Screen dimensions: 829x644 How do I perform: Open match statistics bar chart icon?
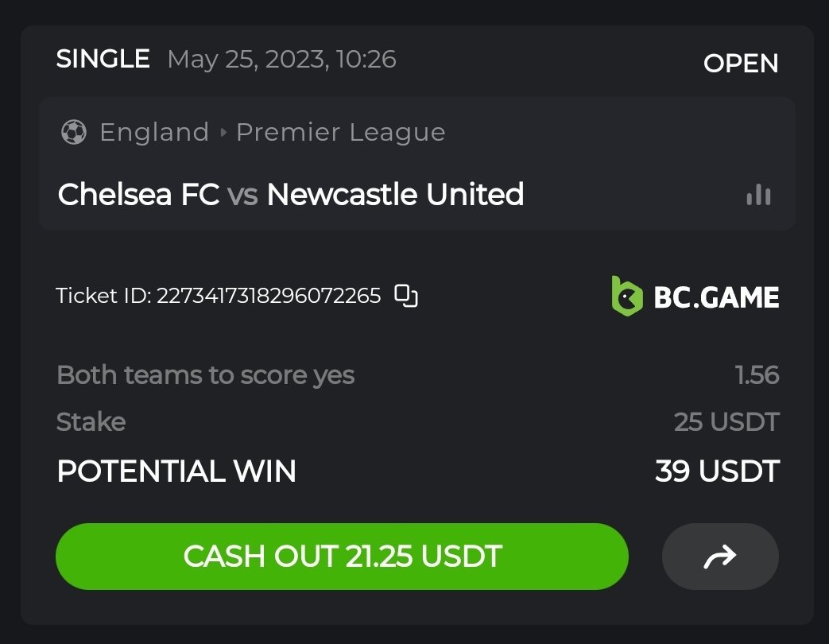pyautogui.click(x=758, y=195)
